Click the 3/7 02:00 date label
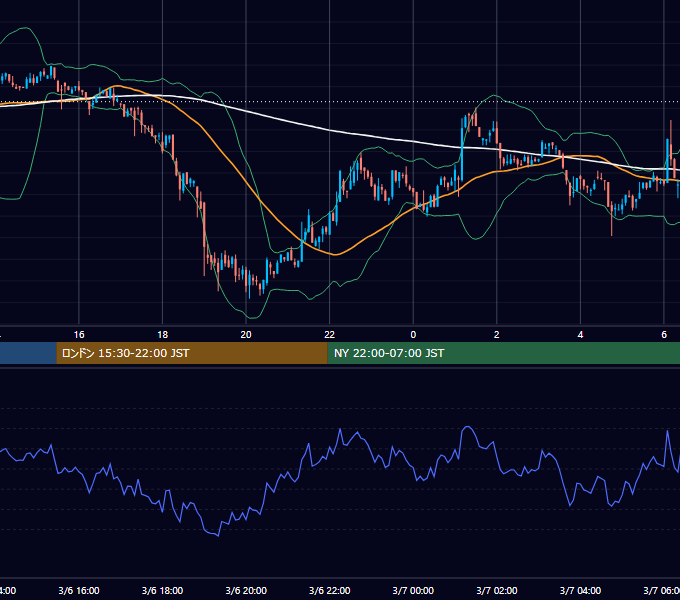The height and width of the screenshot is (600, 680). (497, 590)
